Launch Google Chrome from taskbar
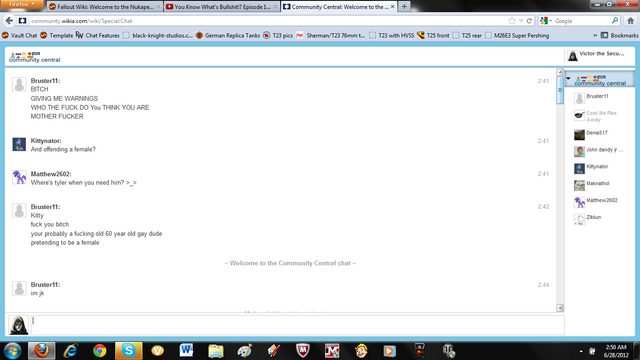640x360 pixels. 100,351
